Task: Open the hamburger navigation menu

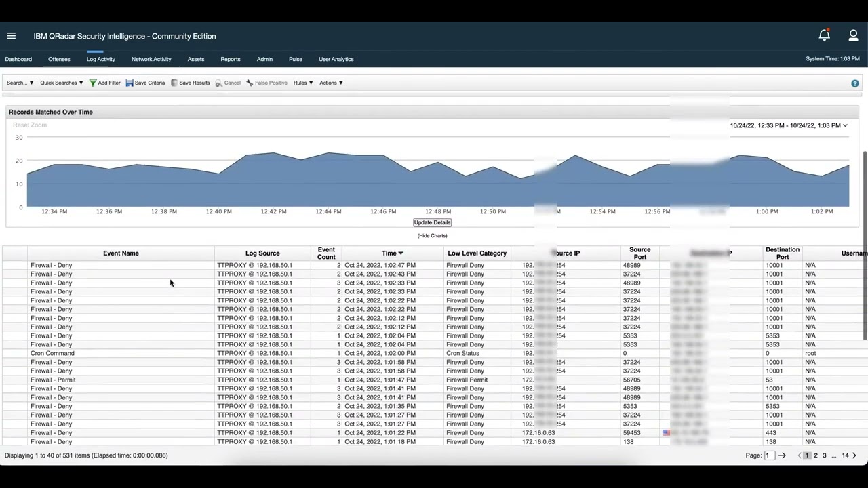Action: pos(11,36)
